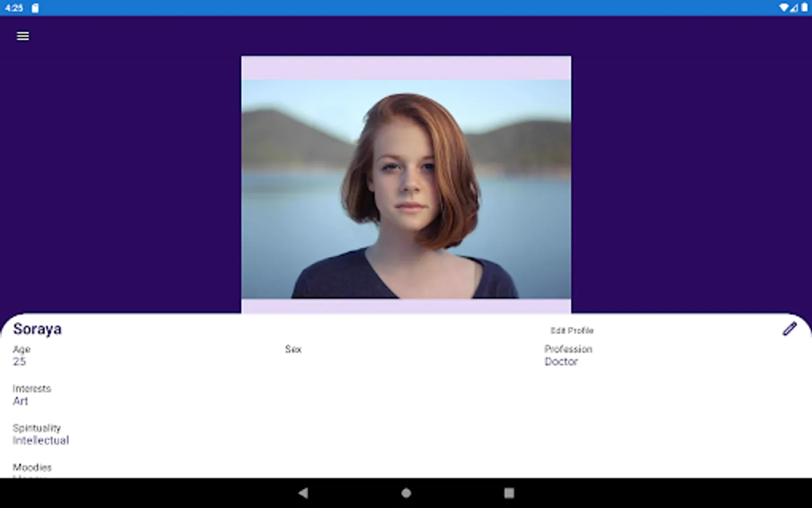Select the name Soraya
The height and width of the screenshot is (508, 812).
point(37,329)
